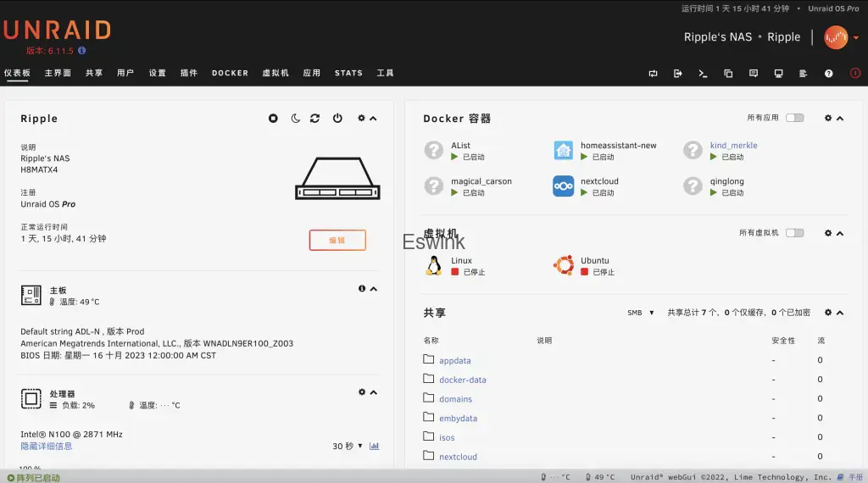Viewport: 868px width, 483px height.
Task: Toggle the 所有应用 switch in Docker panel
Action: [x=795, y=118]
